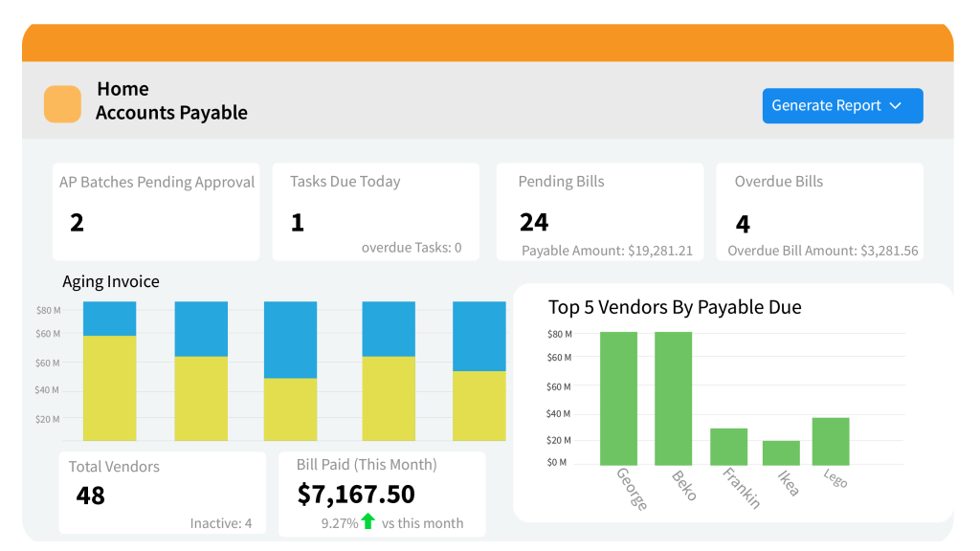
Task: Select the Home menu item
Action: pyautogui.click(x=122, y=88)
